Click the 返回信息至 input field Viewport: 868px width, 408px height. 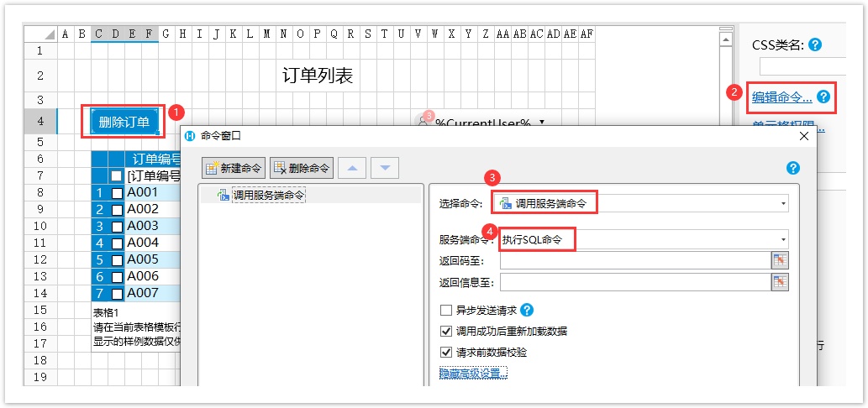[635, 283]
